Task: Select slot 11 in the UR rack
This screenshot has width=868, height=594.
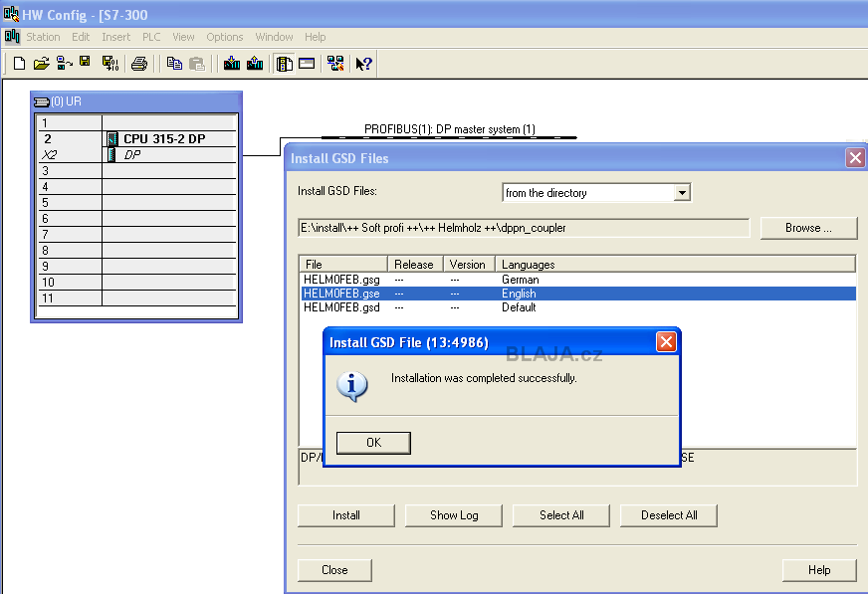Action: click(x=136, y=298)
